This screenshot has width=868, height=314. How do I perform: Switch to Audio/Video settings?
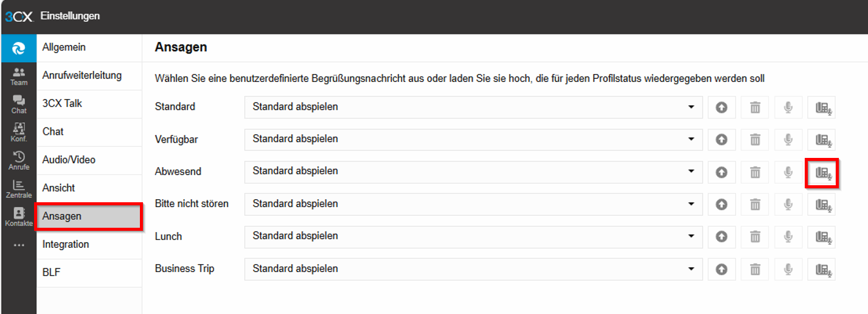coord(69,160)
